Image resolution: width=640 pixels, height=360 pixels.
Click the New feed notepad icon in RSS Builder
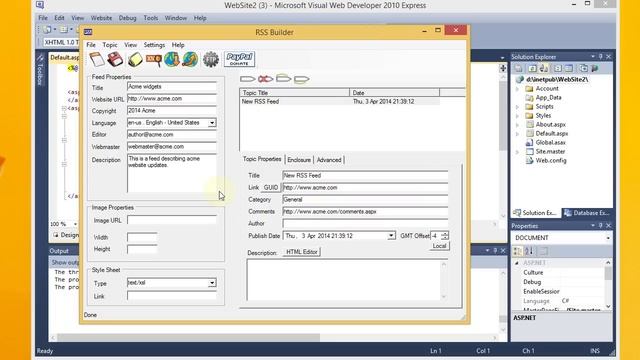tap(97, 60)
